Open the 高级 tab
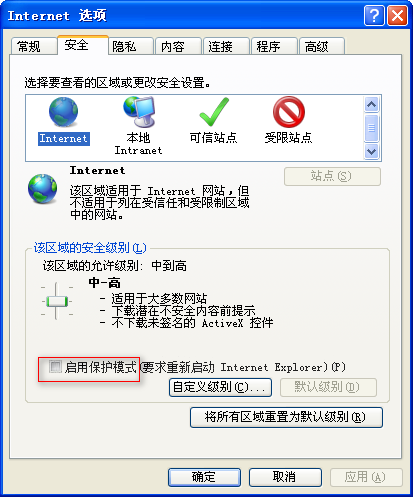This screenshot has height=497, width=413. [322, 46]
